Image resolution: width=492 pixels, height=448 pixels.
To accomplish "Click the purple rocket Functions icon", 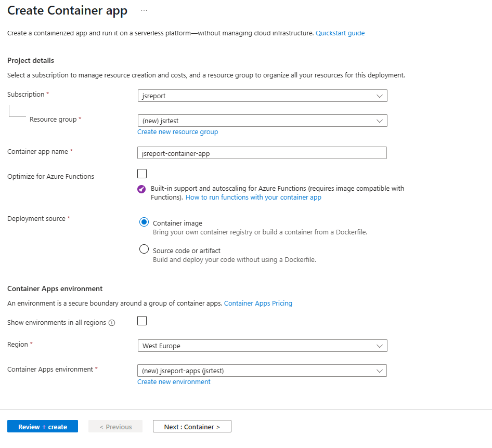I will (x=141, y=189).
